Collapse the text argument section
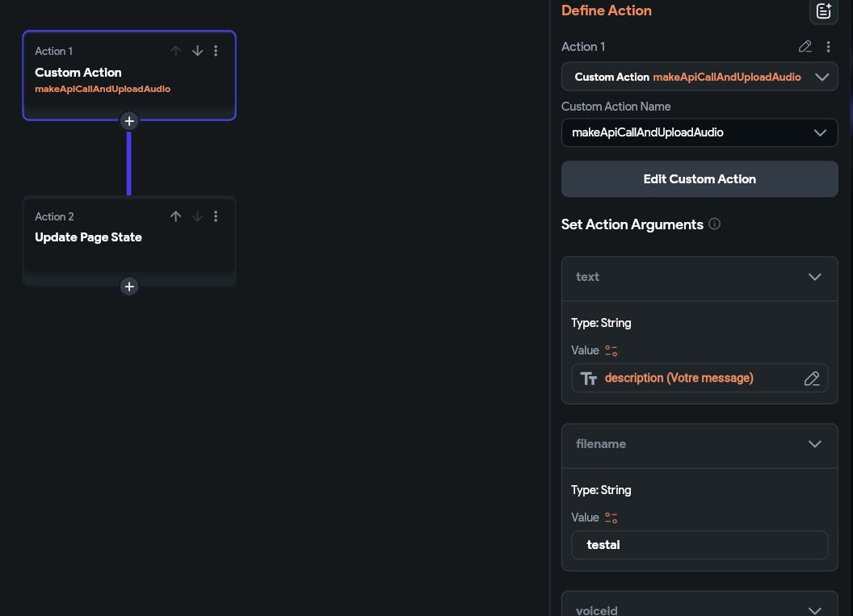This screenshot has height=616, width=853. (814, 277)
